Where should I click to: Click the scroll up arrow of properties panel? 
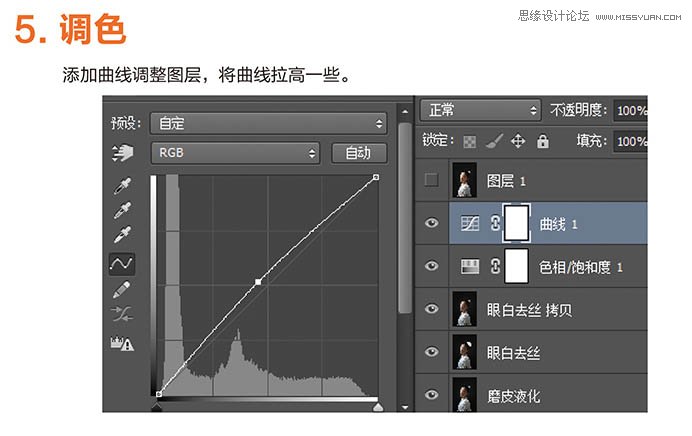pyautogui.click(x=405, y=112)
